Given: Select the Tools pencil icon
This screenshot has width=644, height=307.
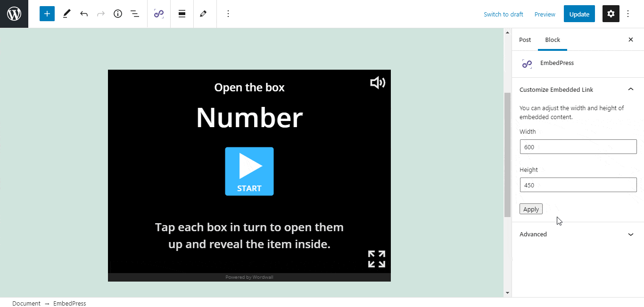Looking at the screenshot, I should coord(66,14).
